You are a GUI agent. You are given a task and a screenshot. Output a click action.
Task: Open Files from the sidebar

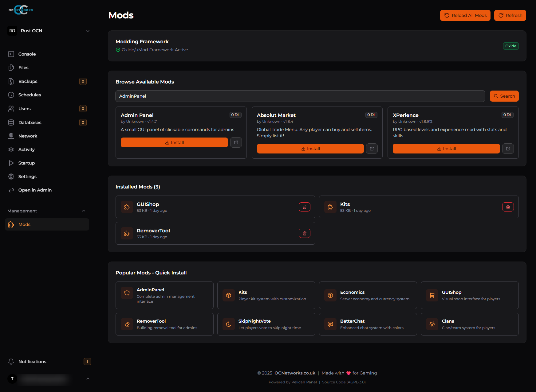click(x=23, y=67)
